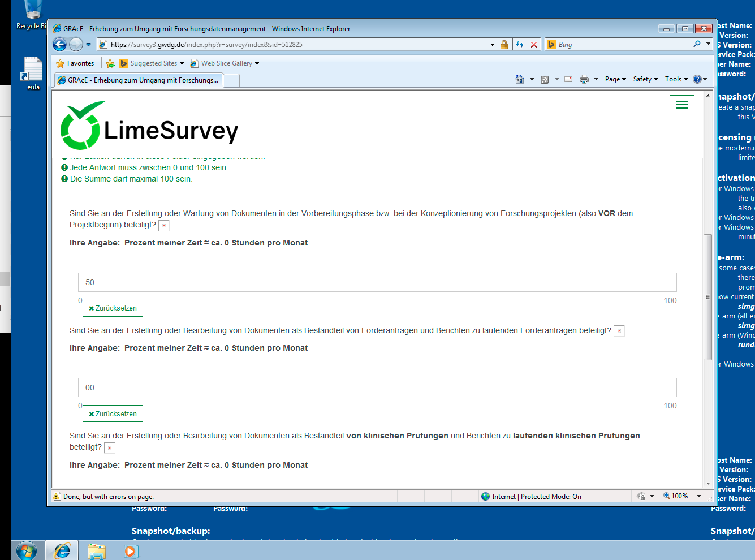This screenshot has height=560, width=755.
Task: Click the Read Mail envelope icon
Action: pyautogui.click(x=568, y=79)
